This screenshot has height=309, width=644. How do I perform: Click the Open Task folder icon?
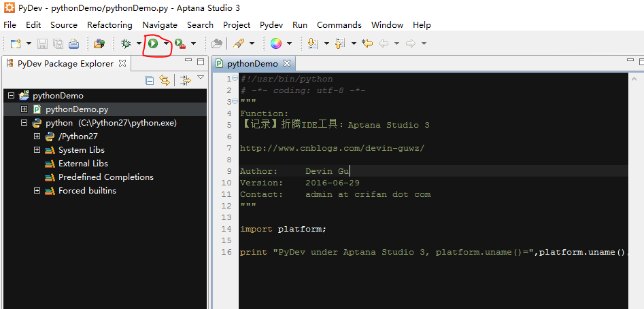click(216, 43)
